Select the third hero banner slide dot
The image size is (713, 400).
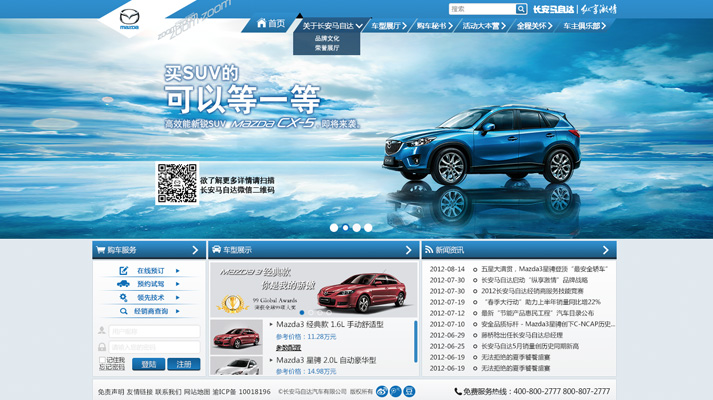pos(356,228)
